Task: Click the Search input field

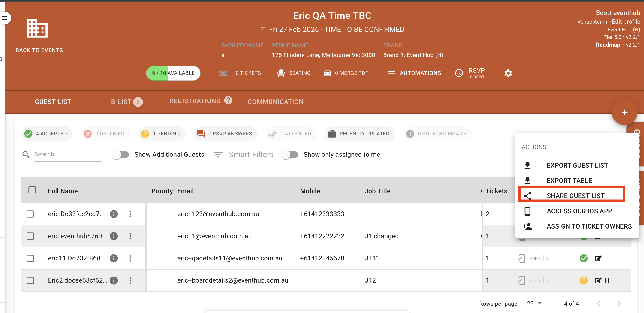Action: (x=67, y=154)
